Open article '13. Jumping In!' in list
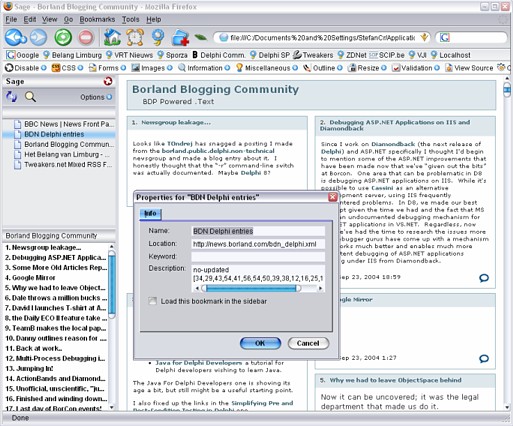 29,368
